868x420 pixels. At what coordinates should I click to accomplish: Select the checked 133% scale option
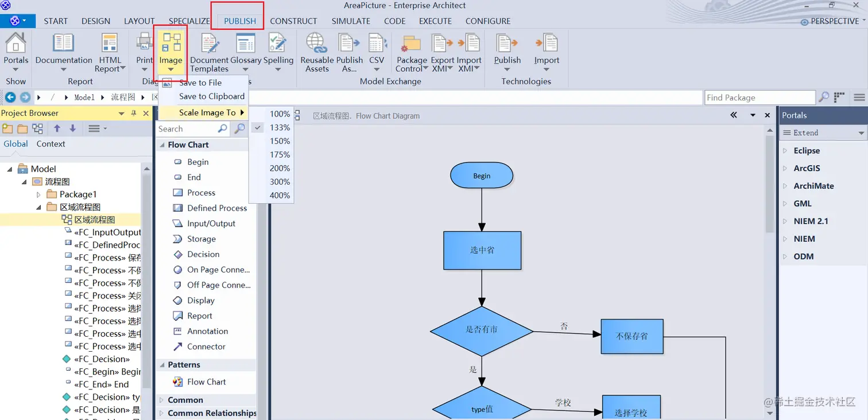(x=280, y=127)
